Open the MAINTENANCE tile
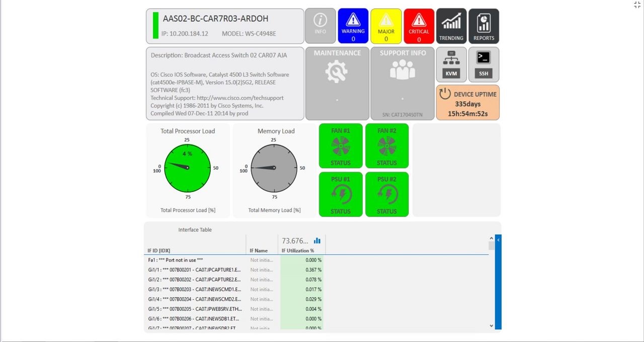 pos(337,84)
